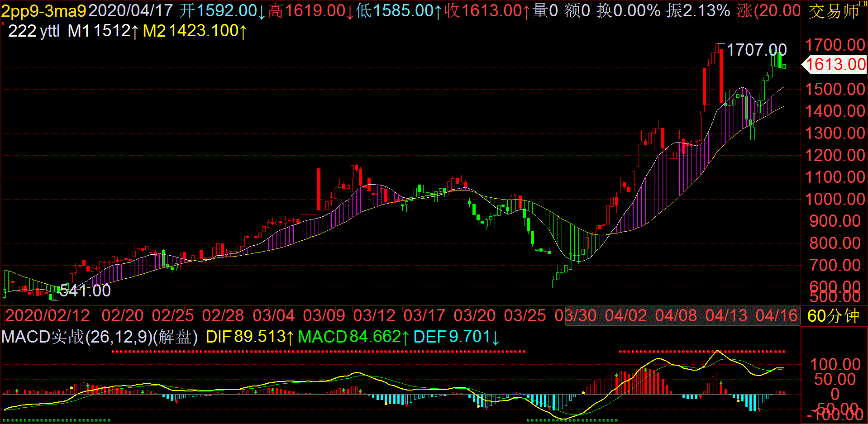Image resolution: width=868 pixels, height=424 pixels.
Task: Click the high price 高1619.00
Action: click(x=311, y=10)
